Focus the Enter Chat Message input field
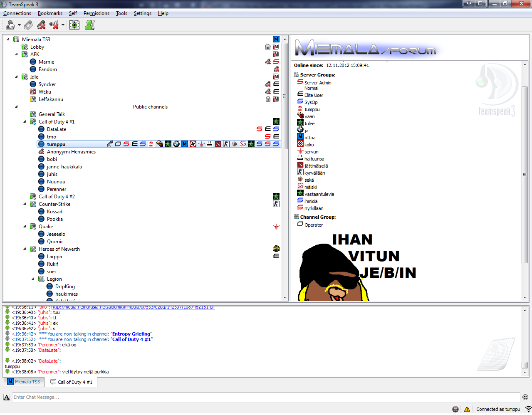The width and height of the screenshot is (532, 415). pyautogui.click(x=266, y=397)
